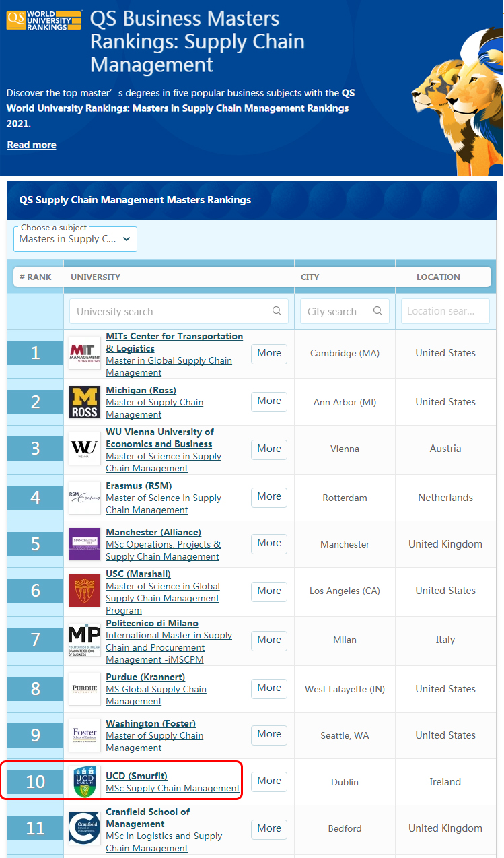Click the WU Vienna logo
The height and width of the screenshot is (858, 504).
[x=84, y=449]
